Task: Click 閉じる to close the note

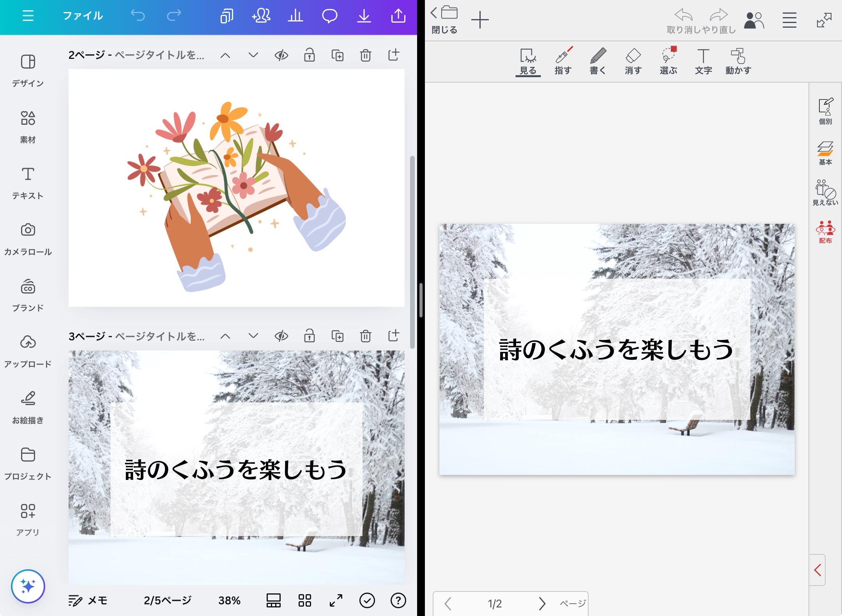Action: tap(444, 19)
